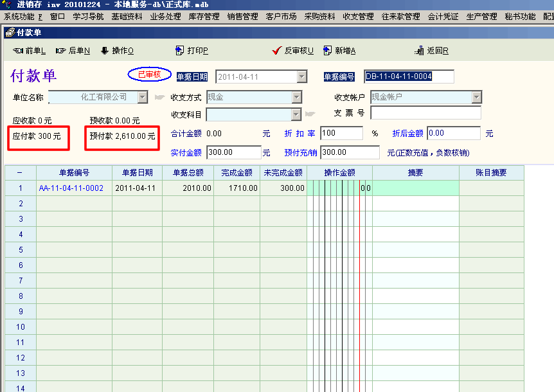554x392 pixels.
Task: Open the 收支方式 payment method dropdown
Action: tap(296, 98)
